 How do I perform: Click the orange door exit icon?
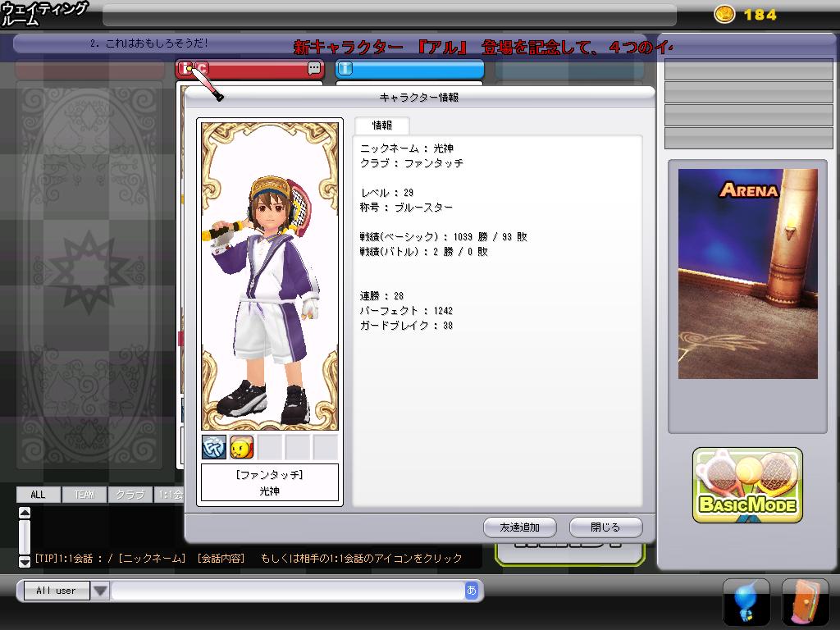click(805, 601)
